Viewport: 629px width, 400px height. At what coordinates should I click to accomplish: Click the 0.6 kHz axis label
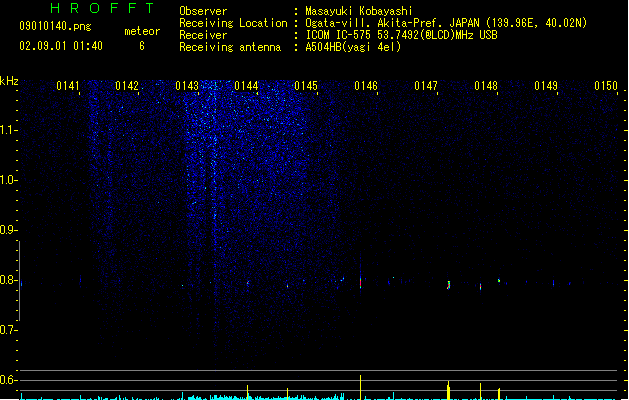pyautogui.click(x=8, y=380)
